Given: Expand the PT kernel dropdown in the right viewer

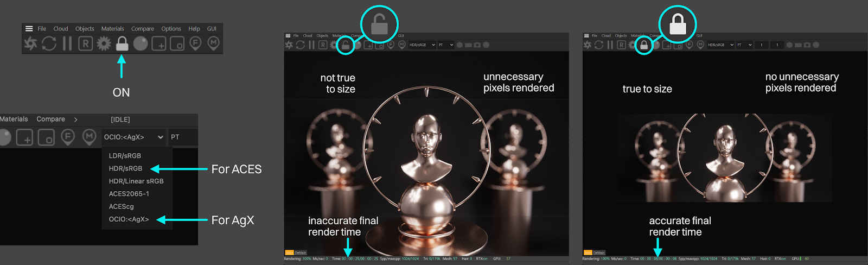Looking at the screenshot, I should (744, 45).
